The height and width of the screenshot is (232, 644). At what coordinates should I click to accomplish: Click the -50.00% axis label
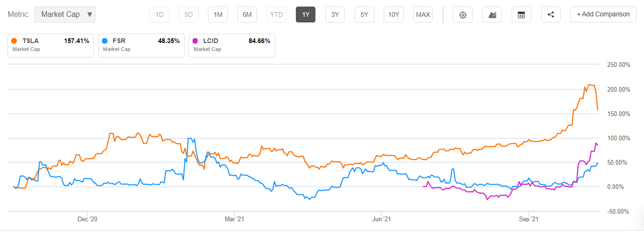(x=618, y=211)
